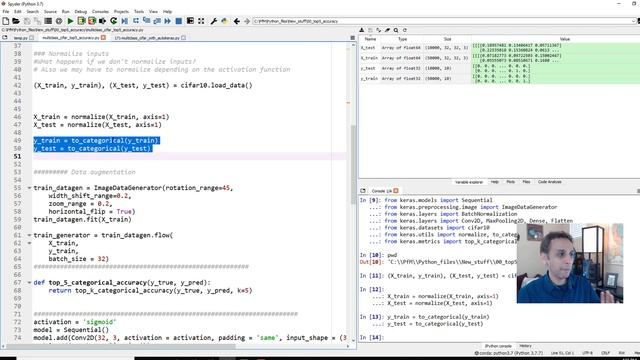Viewport: 640px width, 360px height.
Task: Select the y_train variable row
Action: 499,78
